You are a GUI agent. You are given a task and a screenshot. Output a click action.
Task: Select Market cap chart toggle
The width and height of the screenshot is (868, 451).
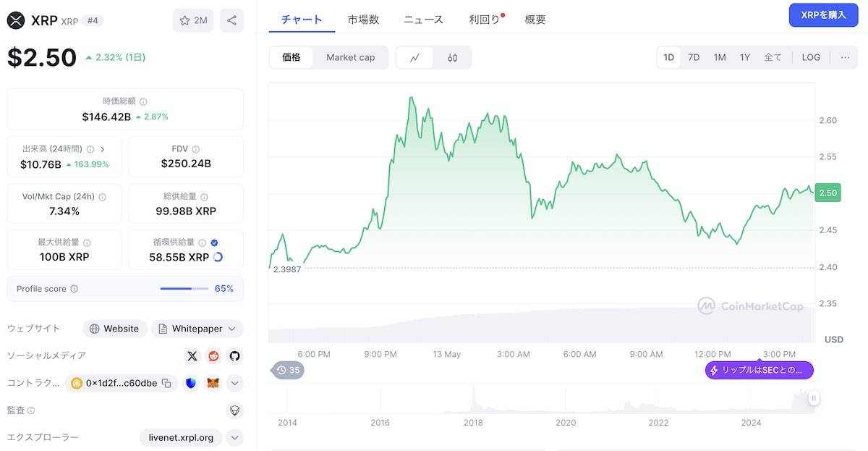click(351, 57)
